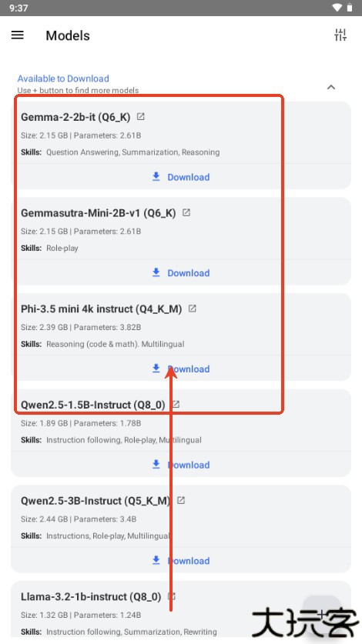Viewport: 362px width, 644px height.
Task: Open external link for Phi-3.5 mini
Action: click(192, 309)
